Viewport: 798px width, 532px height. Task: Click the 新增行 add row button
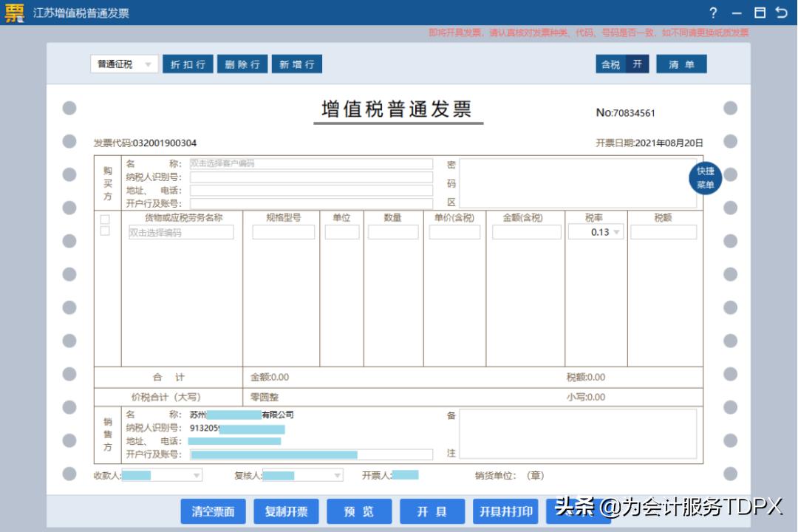click(296, 65)
